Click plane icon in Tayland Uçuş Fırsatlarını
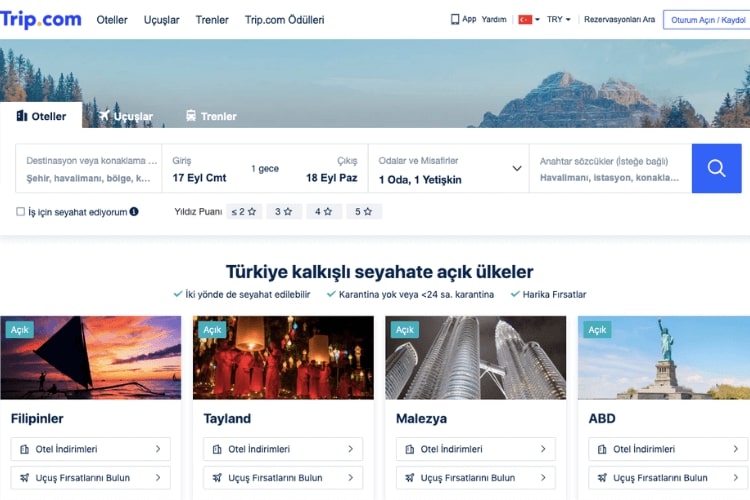750x500 pixels. [x=217, y=478]
